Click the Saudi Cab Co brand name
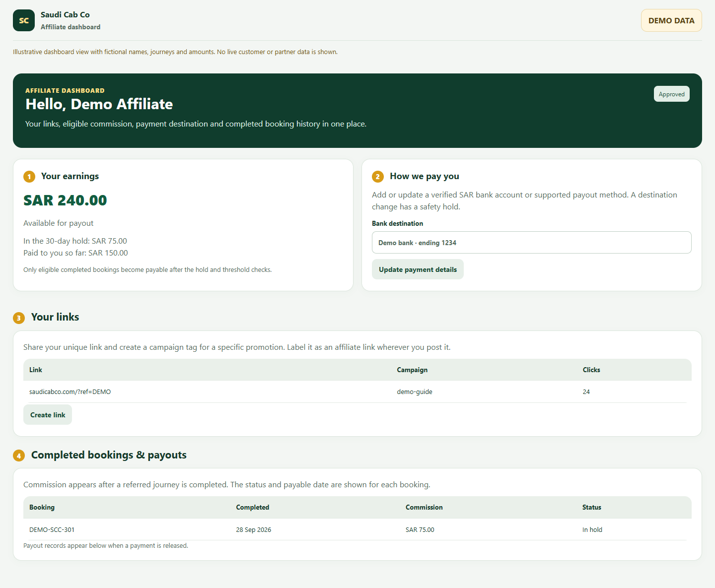The height and width of the screenshot is (588, 715). click(65, 15)
